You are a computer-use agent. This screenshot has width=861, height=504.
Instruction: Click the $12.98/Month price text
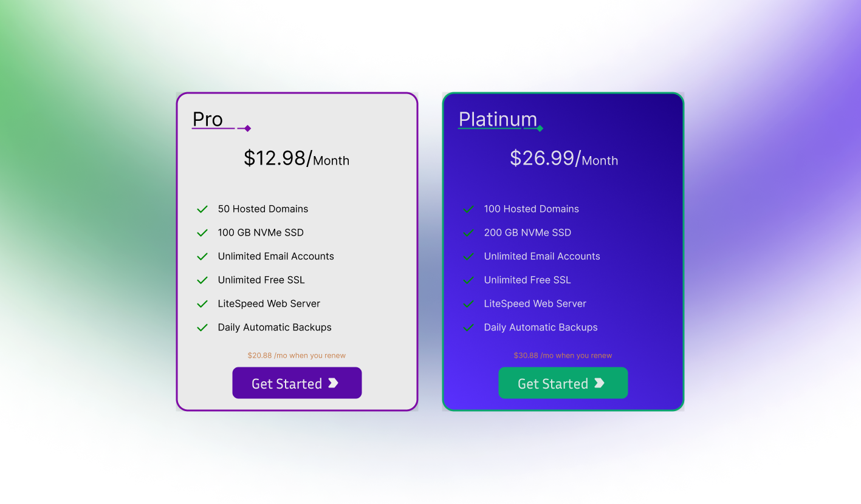pos(297,158)
